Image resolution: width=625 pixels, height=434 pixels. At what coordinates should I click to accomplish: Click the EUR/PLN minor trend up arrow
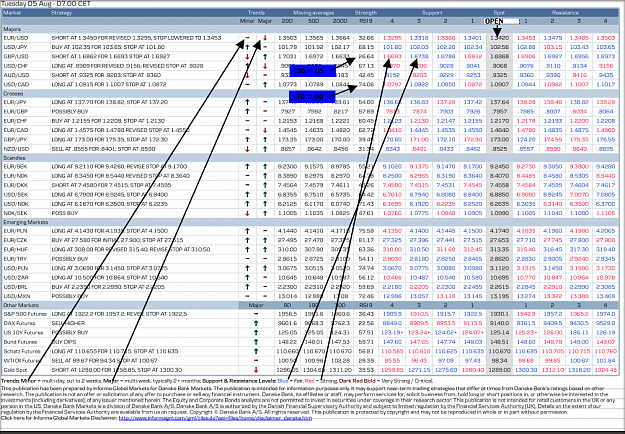(x=247, y=231)
